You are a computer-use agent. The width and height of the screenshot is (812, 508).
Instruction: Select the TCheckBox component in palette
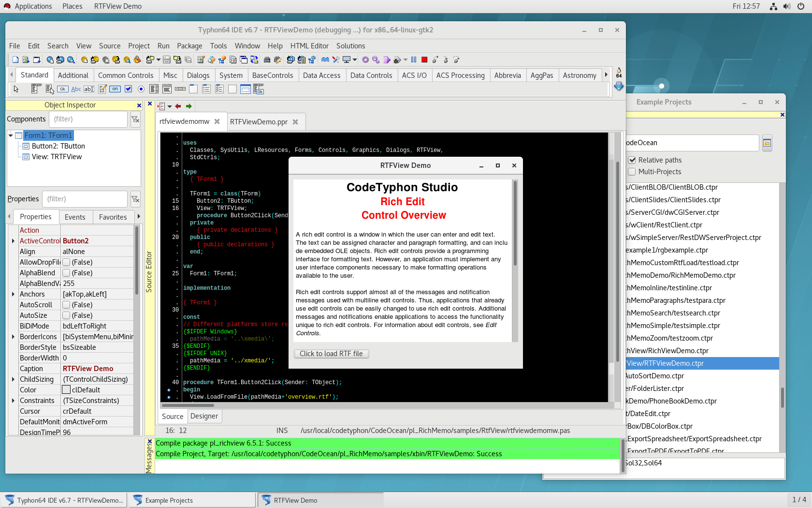pos(128,89)
